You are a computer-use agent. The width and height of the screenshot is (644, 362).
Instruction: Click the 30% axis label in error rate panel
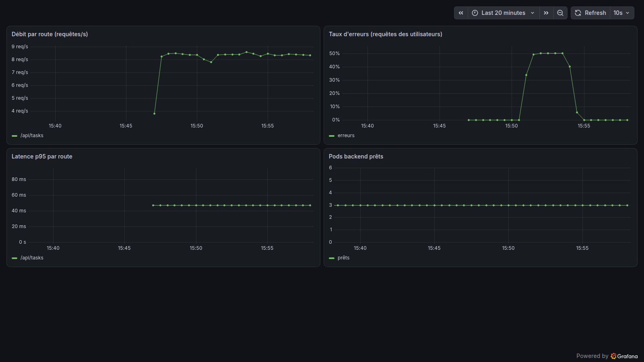click(334, 80)
